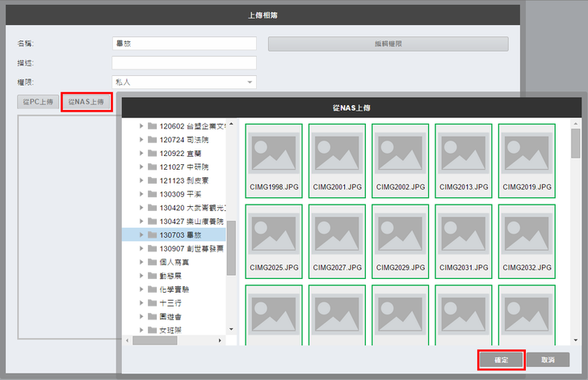
Task: Select the CIMG2001.JPG image placeholder icon
Action: [x=337, y=153]
